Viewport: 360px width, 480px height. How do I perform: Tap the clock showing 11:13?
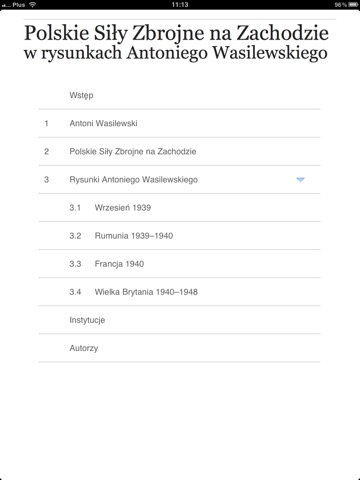click(x=180, y=5)
